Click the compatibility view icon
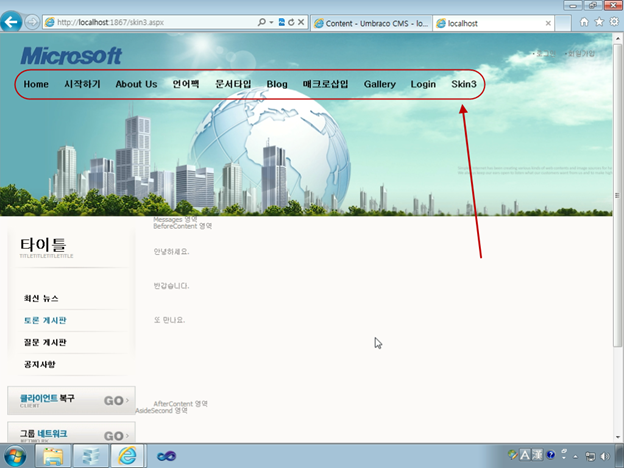The image size is (624, 468). pos(282,22)
